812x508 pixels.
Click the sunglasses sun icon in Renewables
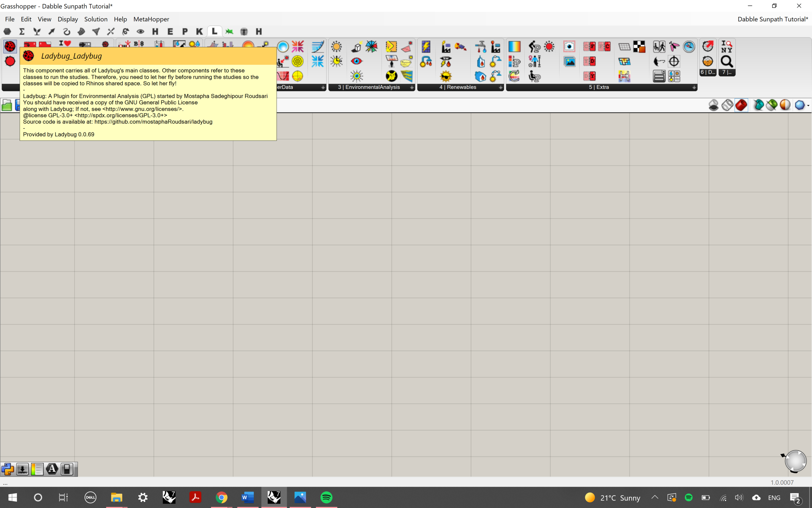pos(446,76)
